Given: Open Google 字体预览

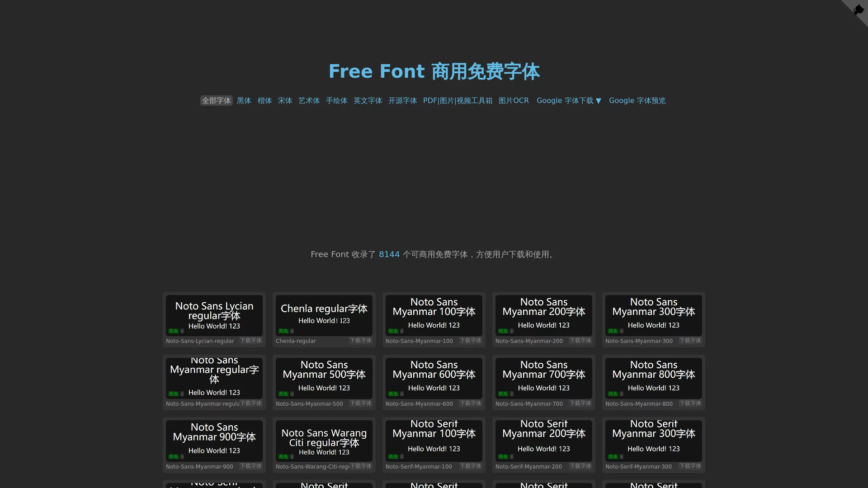Looking at the screenshot, I should click(637, 101).
